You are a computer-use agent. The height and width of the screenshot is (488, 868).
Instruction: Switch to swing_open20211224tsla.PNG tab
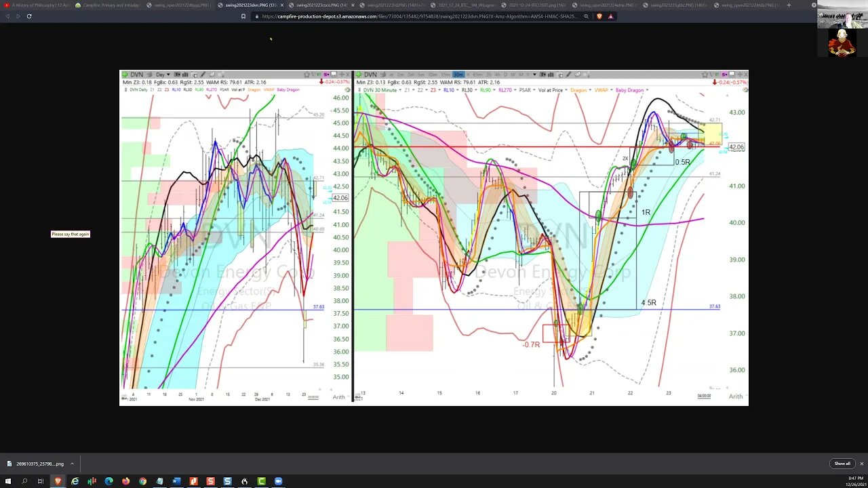(747, 5)
